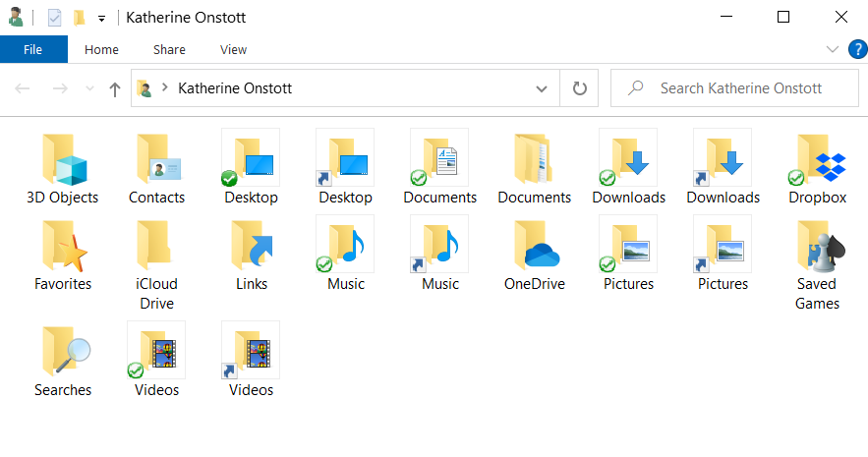Select the Videos folder with green checkmark

[156, 360]
